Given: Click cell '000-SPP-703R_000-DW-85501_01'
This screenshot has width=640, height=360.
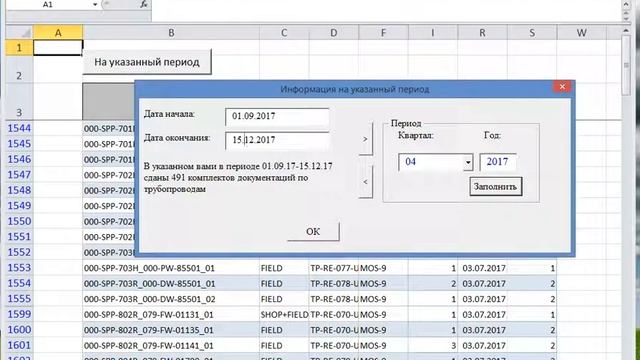Looking at the screenshot, I should click(x=171, y=284).
